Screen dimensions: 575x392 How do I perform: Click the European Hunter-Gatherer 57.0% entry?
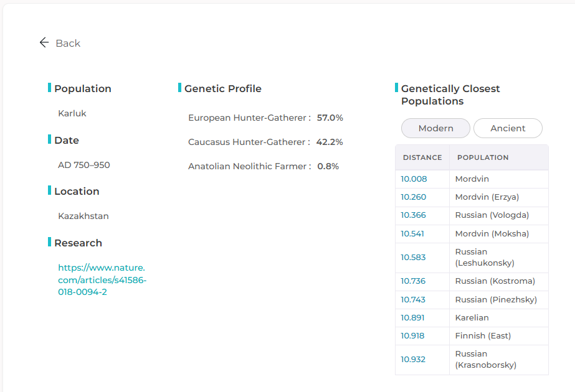click(x=265, y=118)
